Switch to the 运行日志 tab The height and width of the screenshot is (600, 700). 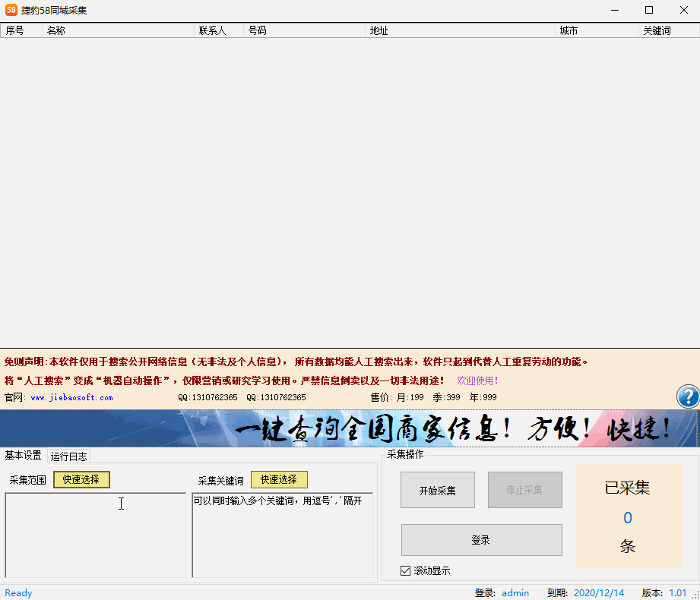[x=68, y=456]
